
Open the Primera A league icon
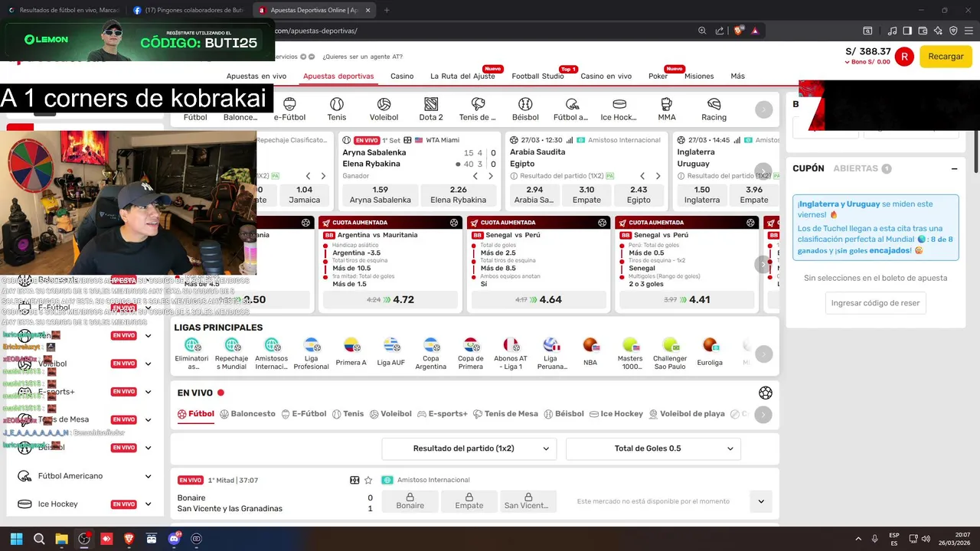tap(351, 351)
